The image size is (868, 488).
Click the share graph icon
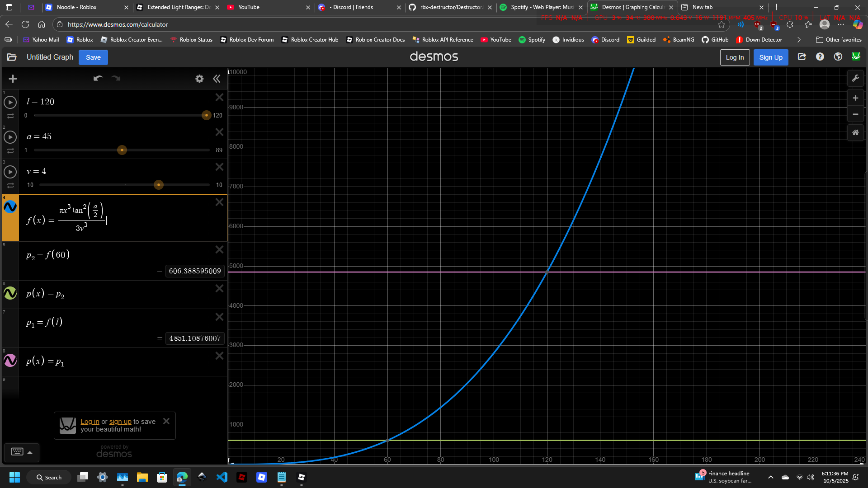[x=802, y=57]
